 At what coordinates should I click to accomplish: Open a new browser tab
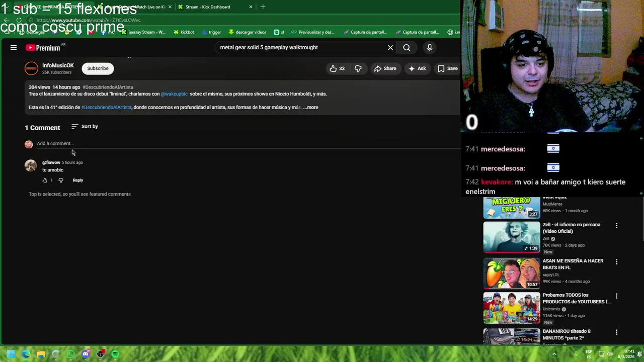coord(263,7)
